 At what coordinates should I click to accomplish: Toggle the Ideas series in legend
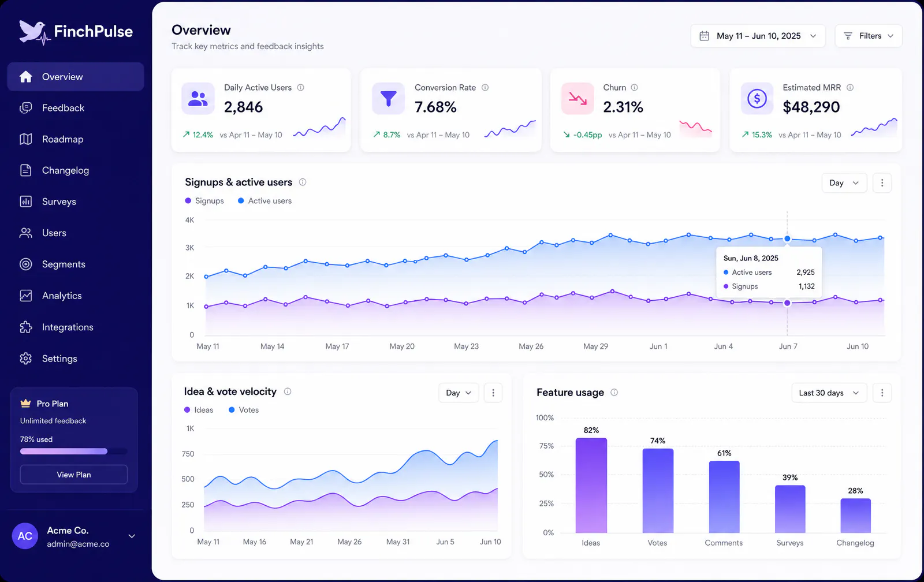199,410
